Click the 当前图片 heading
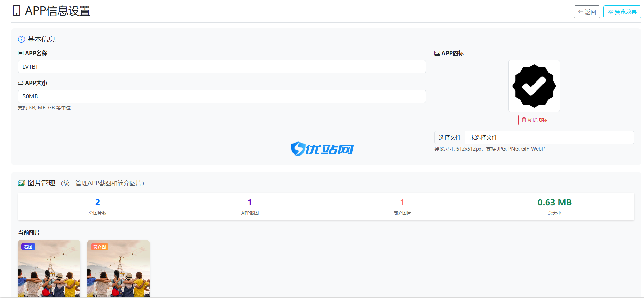 [x=29, y=233]
